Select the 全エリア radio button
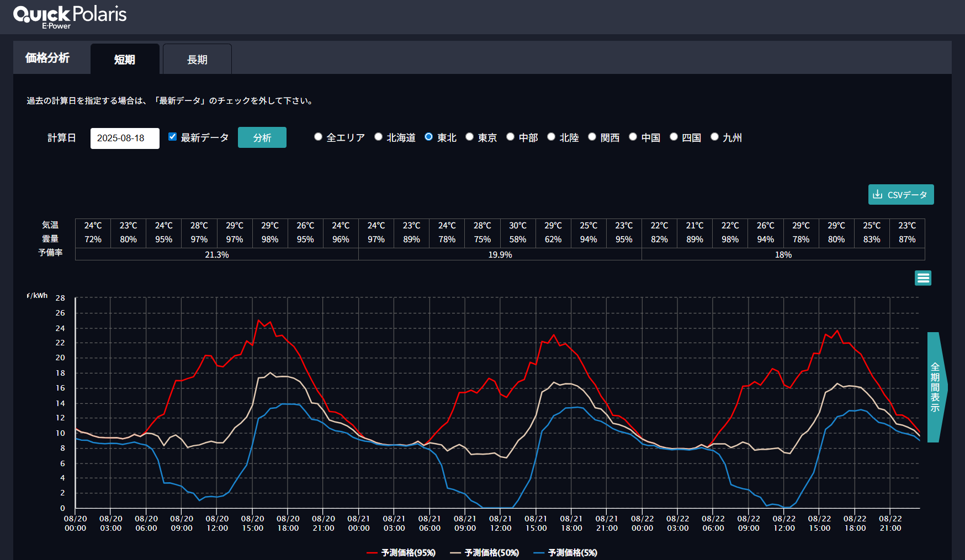This screenshot has height=560, width=965. click(318, 137)
